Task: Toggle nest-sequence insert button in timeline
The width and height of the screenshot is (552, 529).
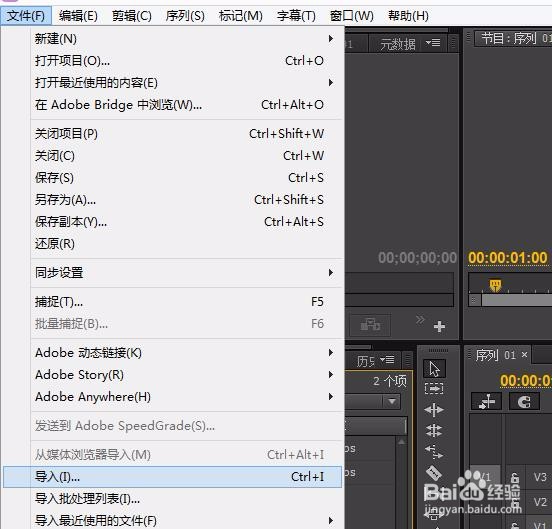Action: (487, 402)
